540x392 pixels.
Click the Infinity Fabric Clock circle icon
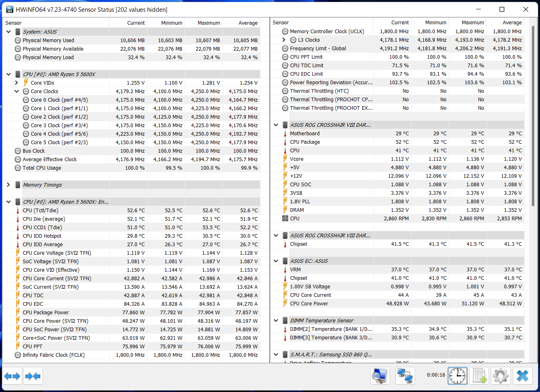point(18,355)
